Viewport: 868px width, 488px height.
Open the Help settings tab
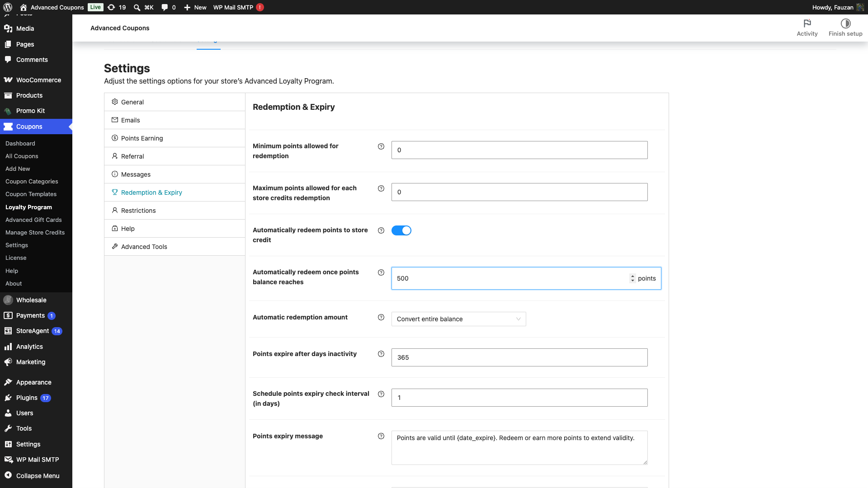coord(175,229)
